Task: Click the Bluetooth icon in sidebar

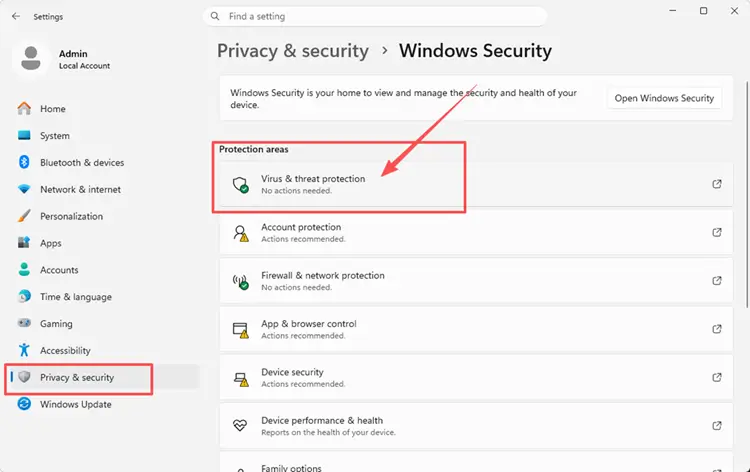Action: click(x=24, y=162)
